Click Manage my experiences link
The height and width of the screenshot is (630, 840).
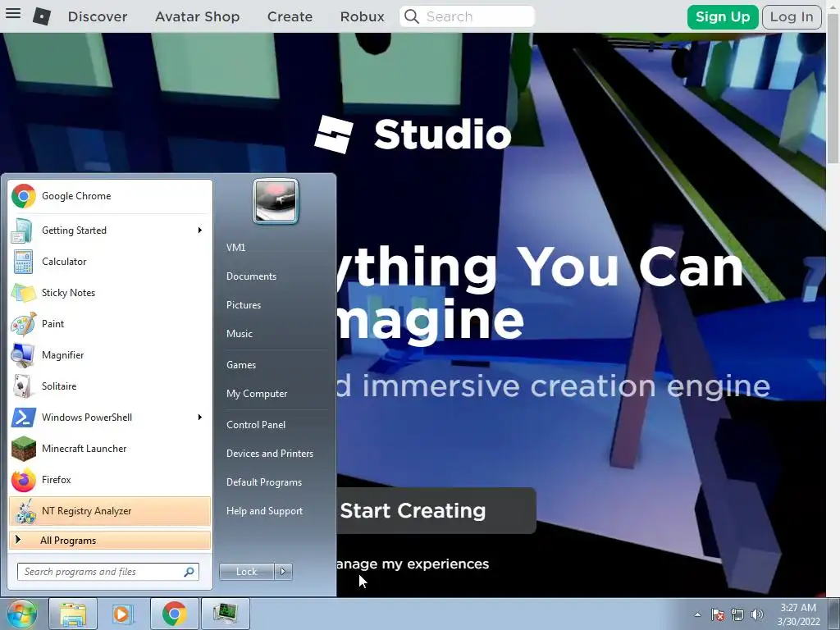click(413, 564)
